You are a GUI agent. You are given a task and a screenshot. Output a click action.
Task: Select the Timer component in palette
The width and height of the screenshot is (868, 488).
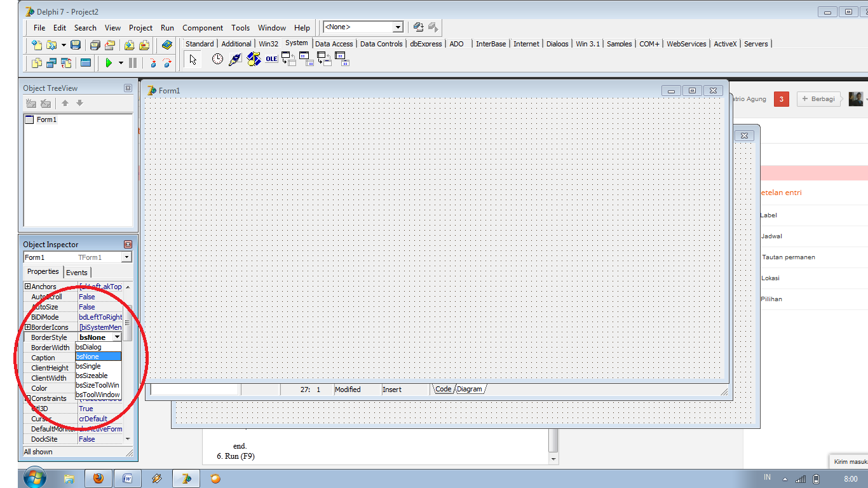click(x=218, y=59)
